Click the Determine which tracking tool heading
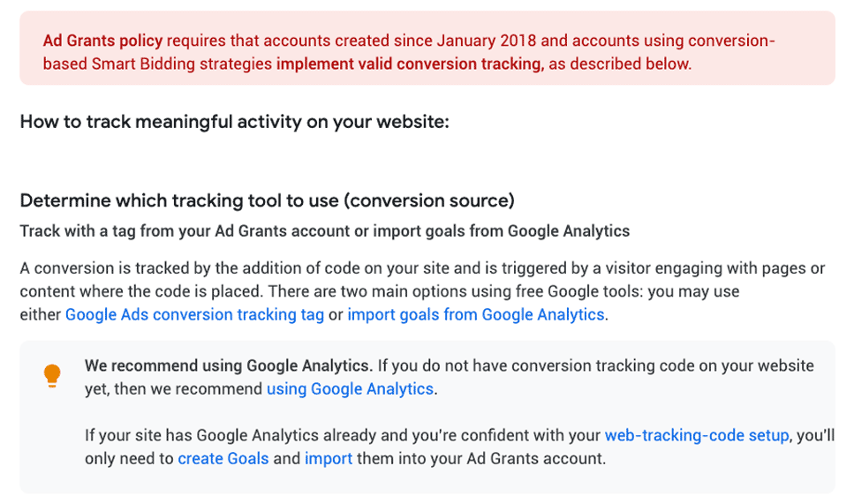The image size is (854, 504). 268,200
